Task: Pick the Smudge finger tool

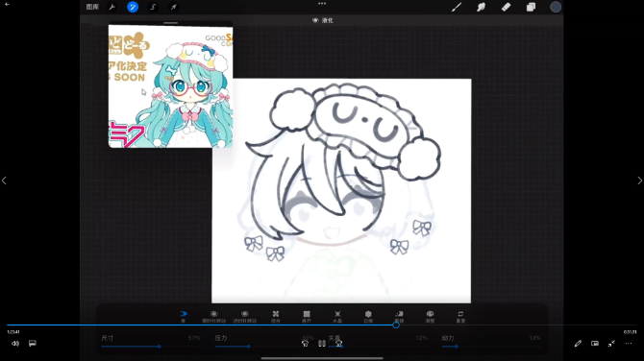Action: [481, 7]
